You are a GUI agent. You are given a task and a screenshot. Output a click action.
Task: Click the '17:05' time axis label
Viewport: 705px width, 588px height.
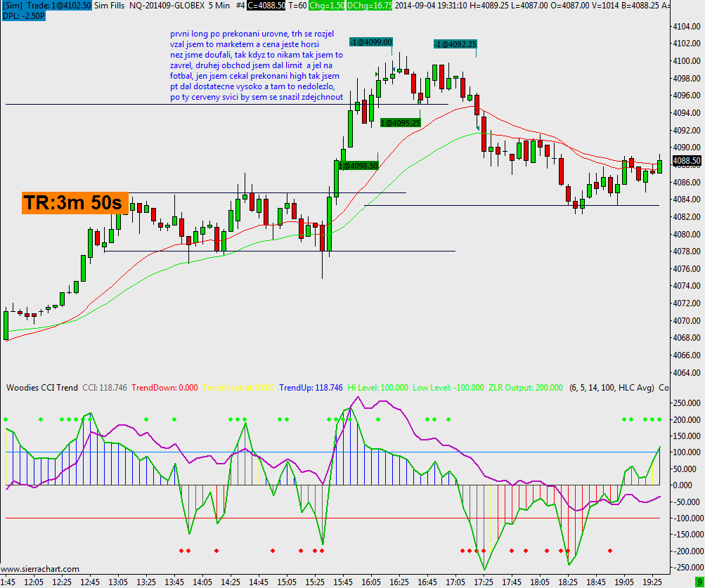pyautogui.click(x=455, y=582)
